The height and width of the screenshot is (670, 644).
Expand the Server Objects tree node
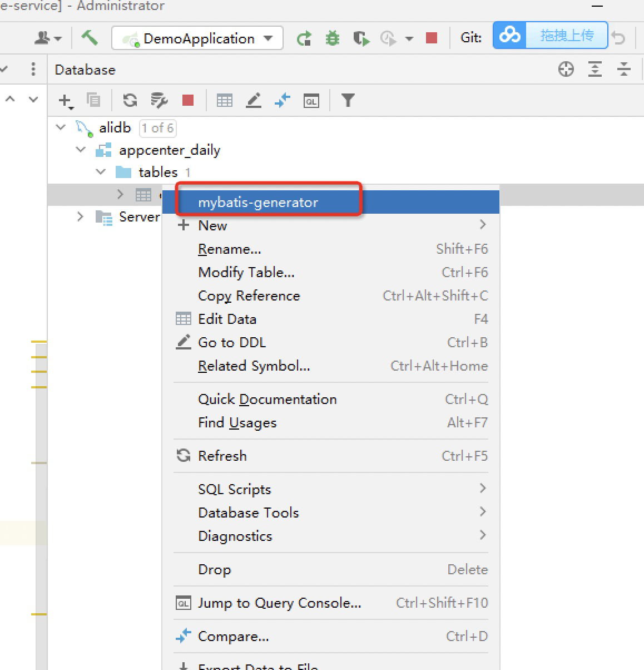point(81,216)
